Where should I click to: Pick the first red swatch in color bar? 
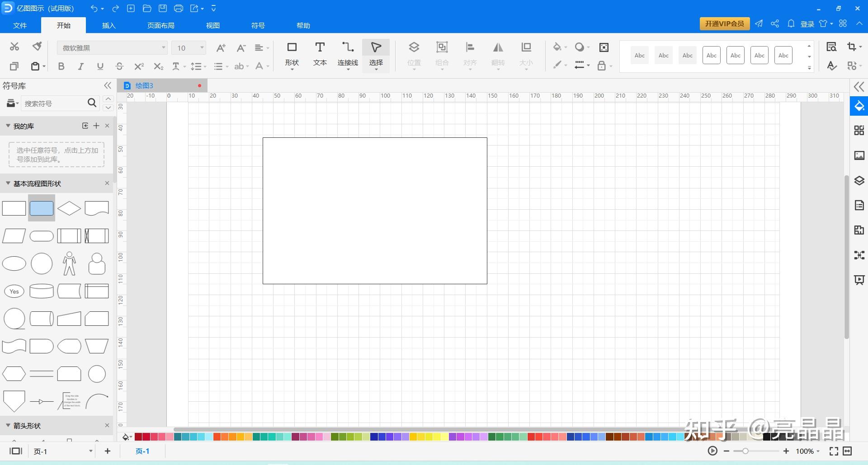[138, 437]
